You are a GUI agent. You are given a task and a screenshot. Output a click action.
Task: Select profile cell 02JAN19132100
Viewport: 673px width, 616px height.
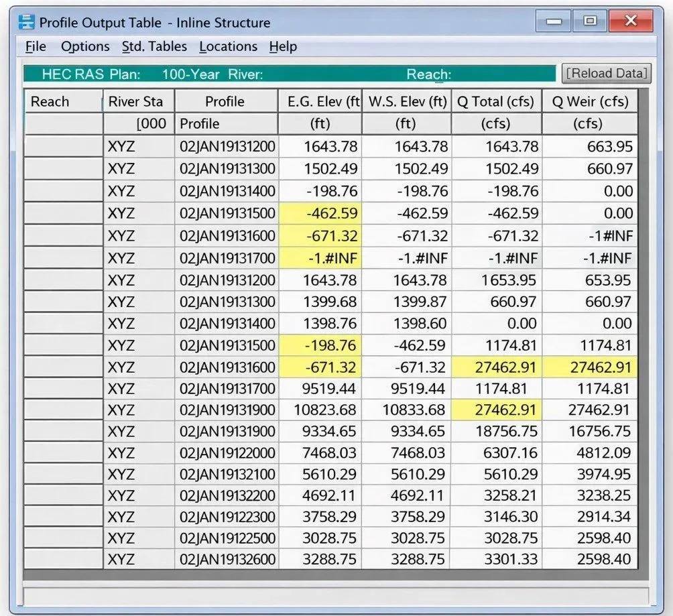coord(227,475)
